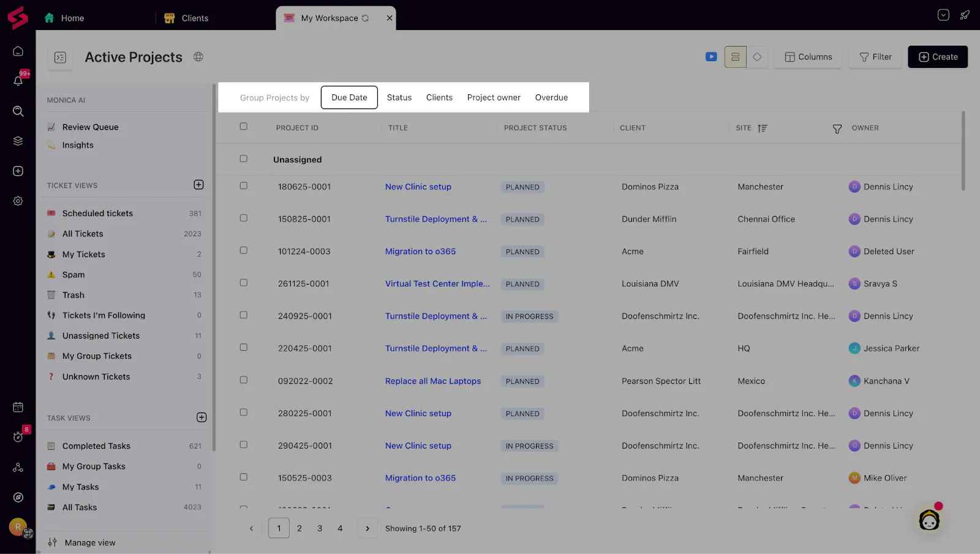Screen dimensions: 980x554
Task: Open Review Queue in Monica AI section
Action: pyautogui.click(x=90, y=127)
